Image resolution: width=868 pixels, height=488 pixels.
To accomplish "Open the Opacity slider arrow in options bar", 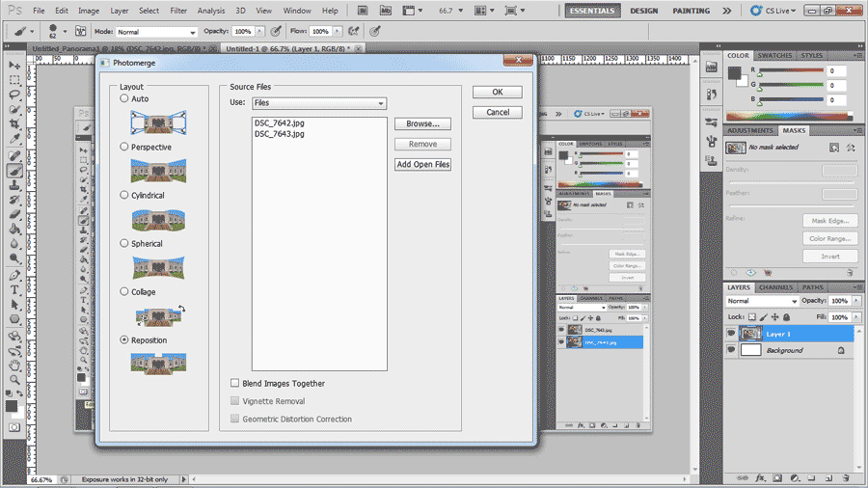I will [x=259, y=32].
